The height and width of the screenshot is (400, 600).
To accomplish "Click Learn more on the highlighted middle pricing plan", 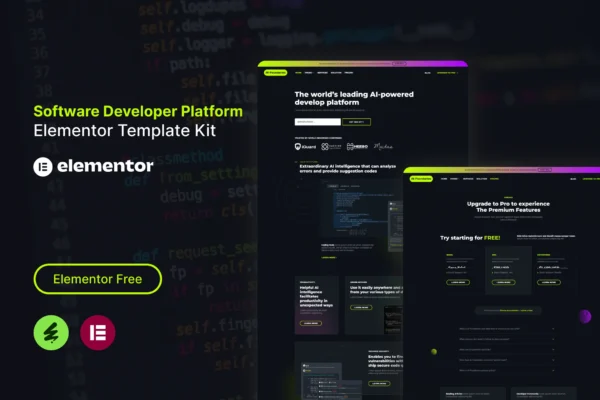I will click(504, 282).
